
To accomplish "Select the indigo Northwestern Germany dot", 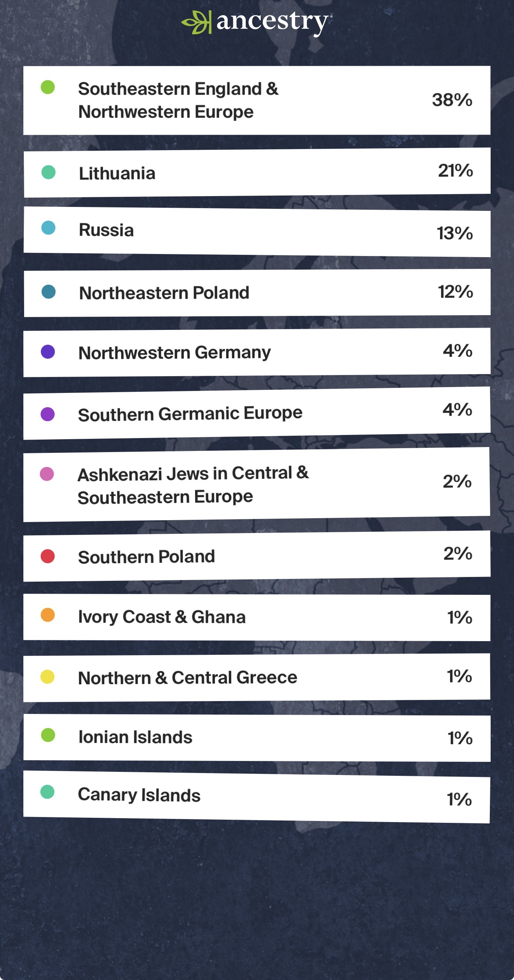I will tap(48, 352).
